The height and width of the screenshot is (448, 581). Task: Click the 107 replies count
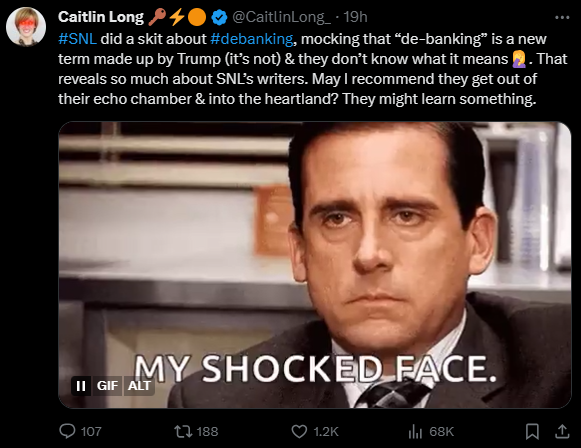(91, 432)
